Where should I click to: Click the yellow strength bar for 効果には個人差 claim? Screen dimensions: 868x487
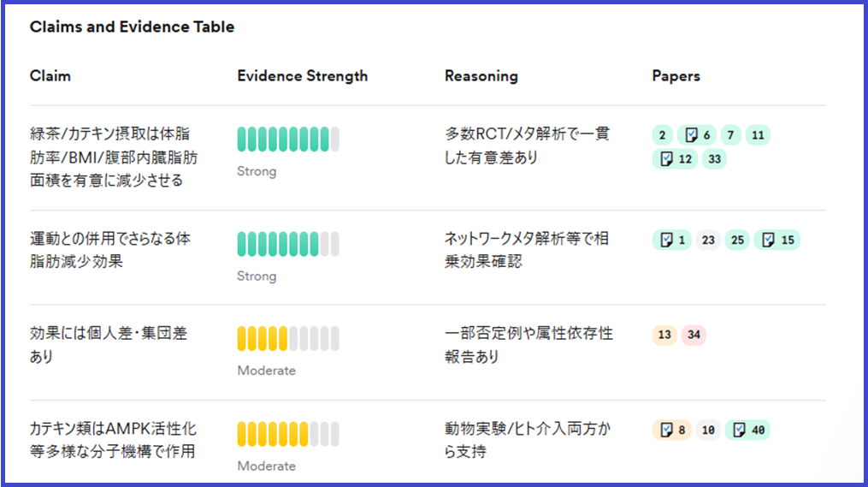coord(287,338)
